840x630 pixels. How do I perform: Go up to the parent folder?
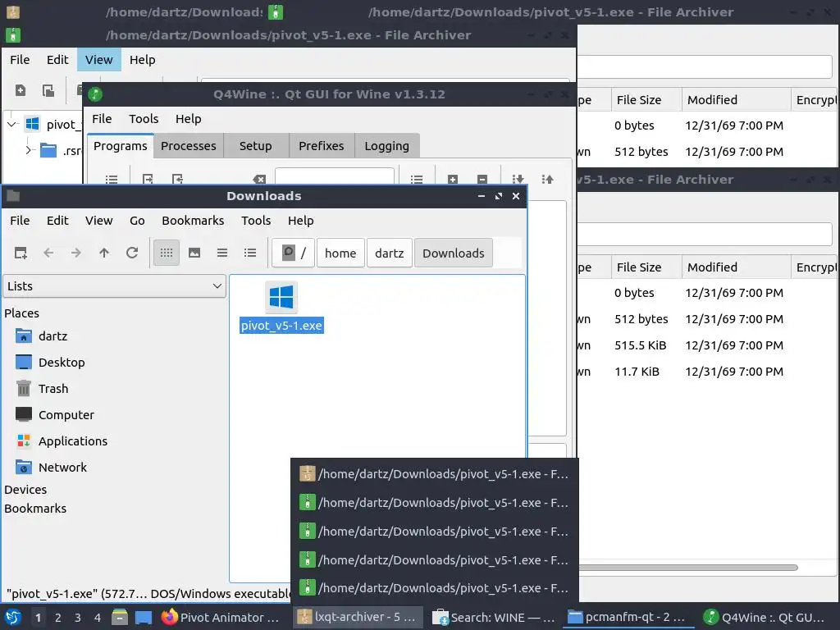(104, 253)
